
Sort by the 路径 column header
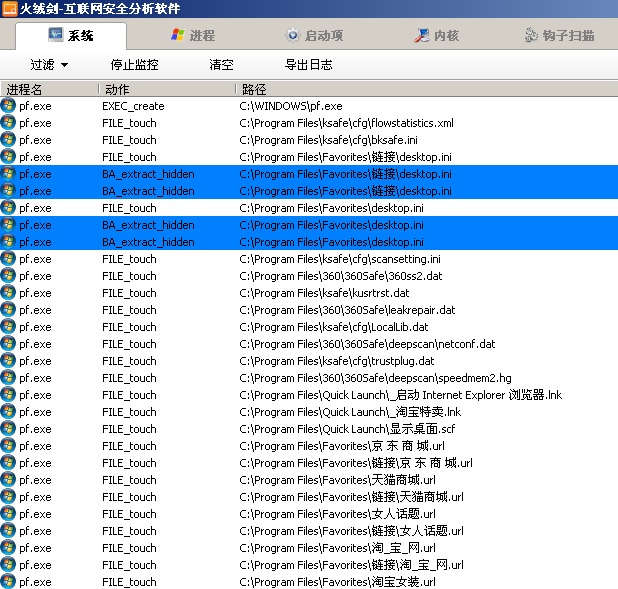(427, 89)
